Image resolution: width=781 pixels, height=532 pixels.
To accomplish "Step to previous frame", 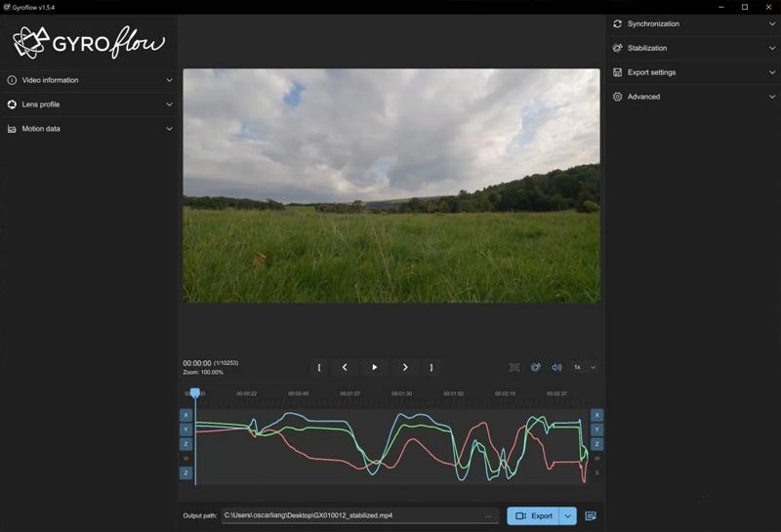I will (345, 368).
